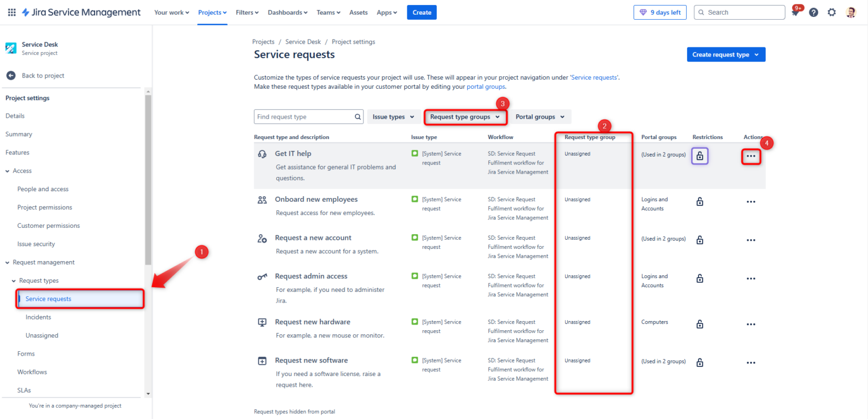868x419 pixels.
Task: Open Jira settings via the gear icon
Action: tap(832, 12)
